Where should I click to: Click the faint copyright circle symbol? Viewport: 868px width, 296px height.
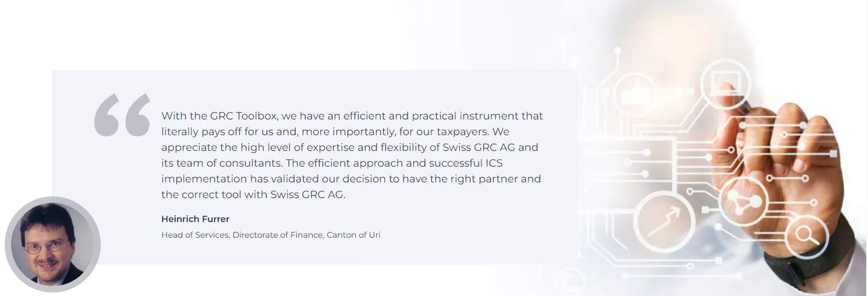tap(571, 281)
